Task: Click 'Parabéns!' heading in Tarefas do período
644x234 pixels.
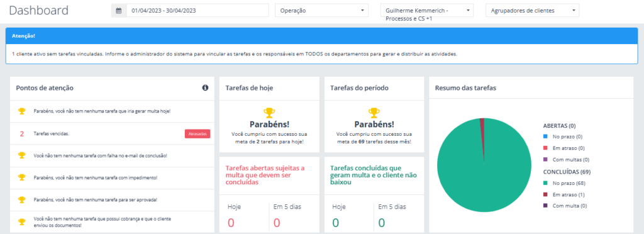Action: 374,125
